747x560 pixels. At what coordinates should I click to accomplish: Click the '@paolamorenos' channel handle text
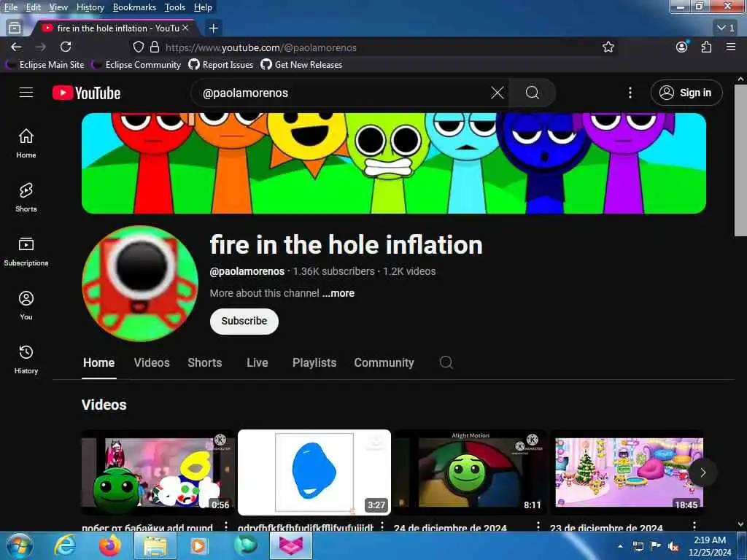(247, 271)
